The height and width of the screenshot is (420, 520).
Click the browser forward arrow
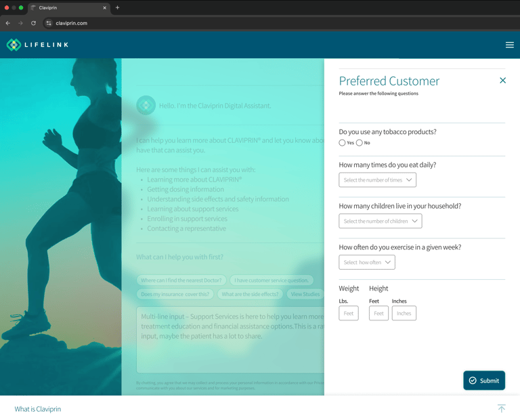[20, 23]
